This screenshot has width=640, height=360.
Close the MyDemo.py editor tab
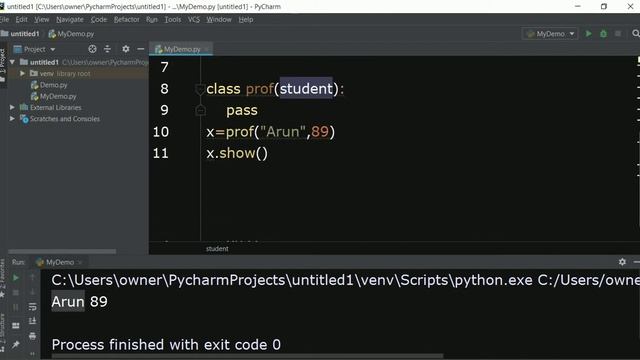[x=207, y=49]
